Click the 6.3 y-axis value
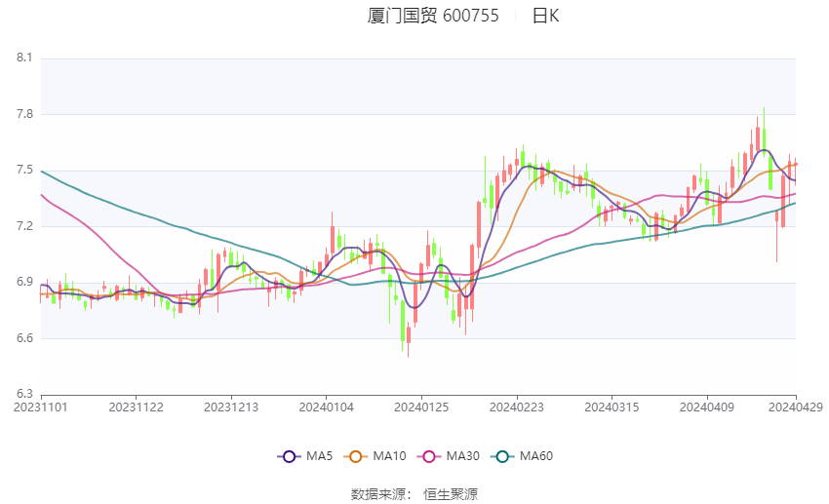The image size is (829, 504). [x=24, y=394]
